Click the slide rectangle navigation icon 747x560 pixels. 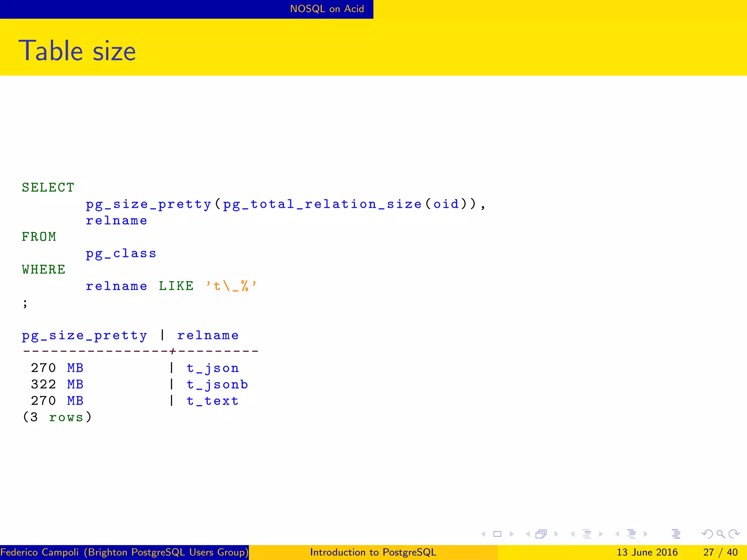click(x=497, y=534)
